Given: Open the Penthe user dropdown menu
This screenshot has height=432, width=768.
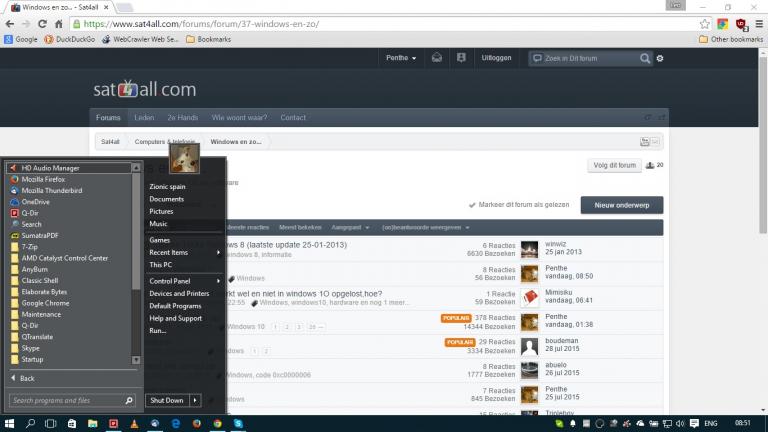Looking at the screenshot, I should pyautogui.click(x=401, y=58).
